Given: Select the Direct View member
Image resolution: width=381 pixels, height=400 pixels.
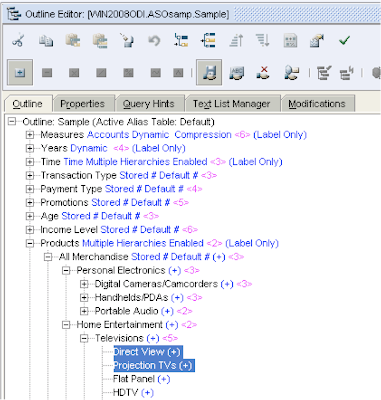Looking at the screenshot, I should coord(147,352).
